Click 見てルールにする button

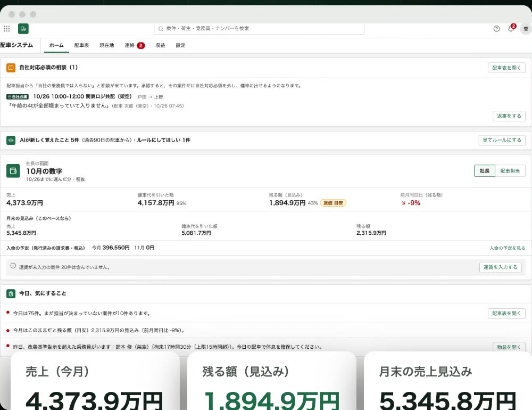point(502,140)
